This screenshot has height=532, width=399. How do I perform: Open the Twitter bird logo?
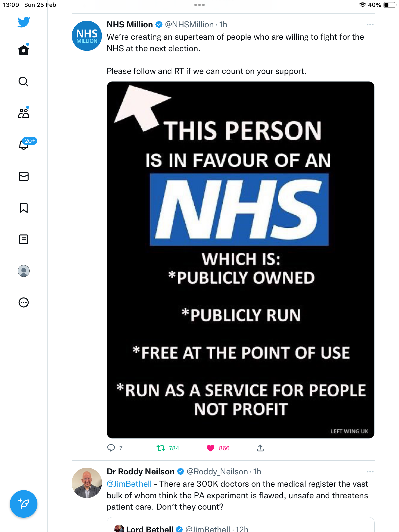click(x=24, y=22)
